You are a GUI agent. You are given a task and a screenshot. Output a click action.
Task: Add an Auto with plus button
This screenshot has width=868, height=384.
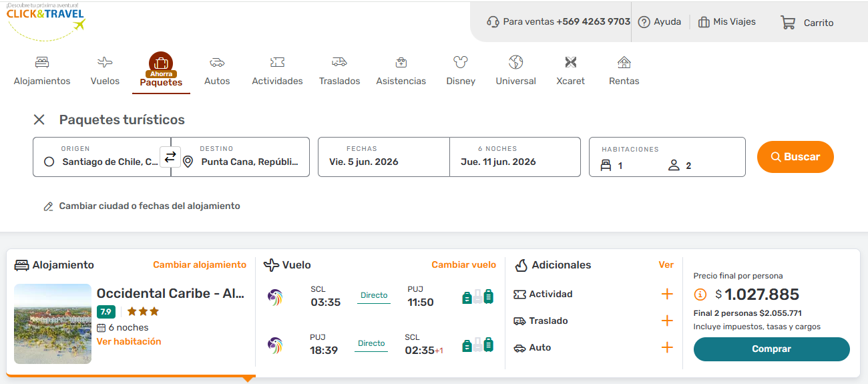(666, 348)
